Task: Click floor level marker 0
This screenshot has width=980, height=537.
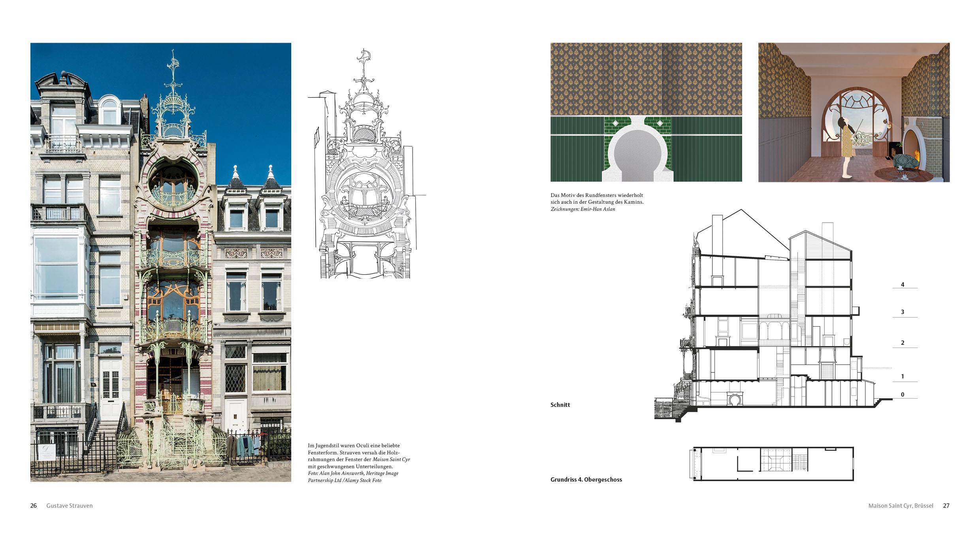Action: coord(903,394)
